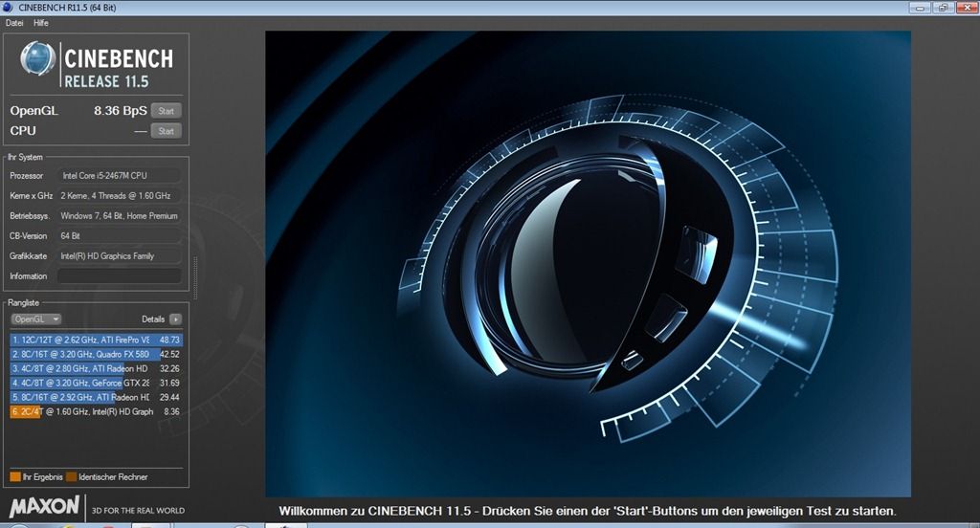The image size is (980, 528).
Task: Start the CPU benchmark test
Action: 167,131
